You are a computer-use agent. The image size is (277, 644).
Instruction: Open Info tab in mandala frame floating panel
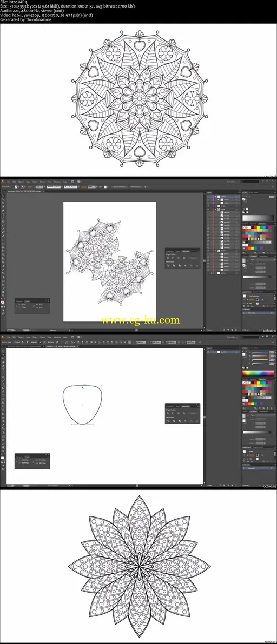(x=27, y=300)
